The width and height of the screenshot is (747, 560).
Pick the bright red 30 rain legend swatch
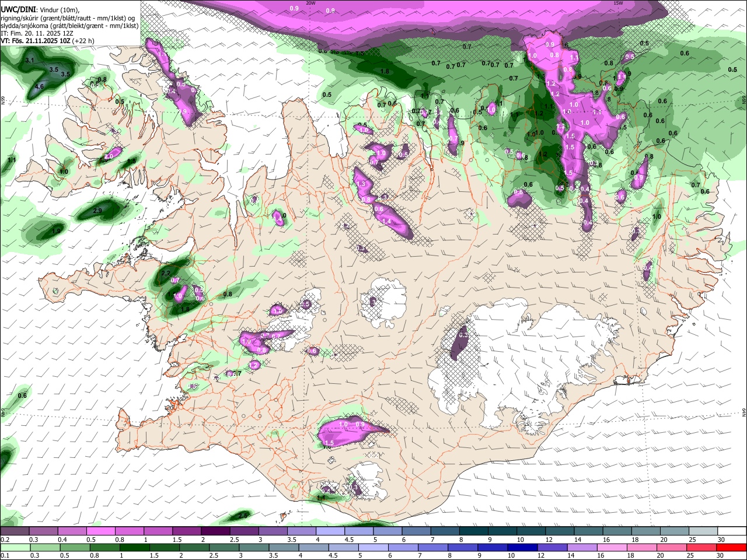pos(731,548)
